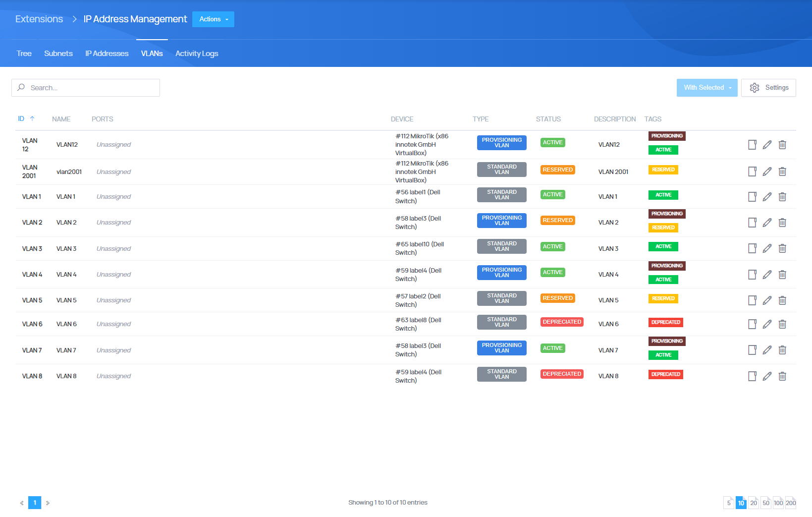Show 20 entries per page

[754, 503]
